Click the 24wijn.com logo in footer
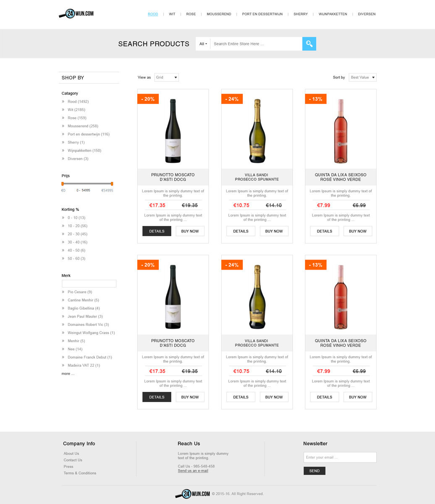The image size is (435, 504). point(192,494)
